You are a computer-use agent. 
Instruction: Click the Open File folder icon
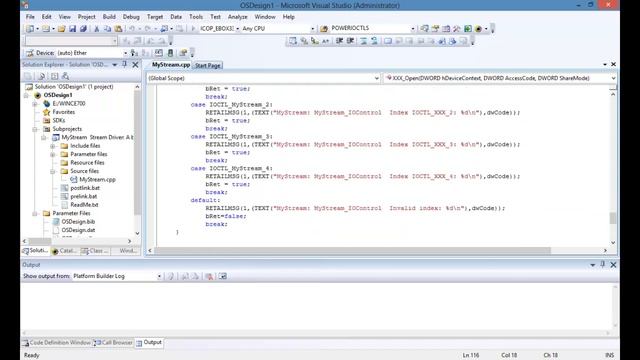pos(62,29)
